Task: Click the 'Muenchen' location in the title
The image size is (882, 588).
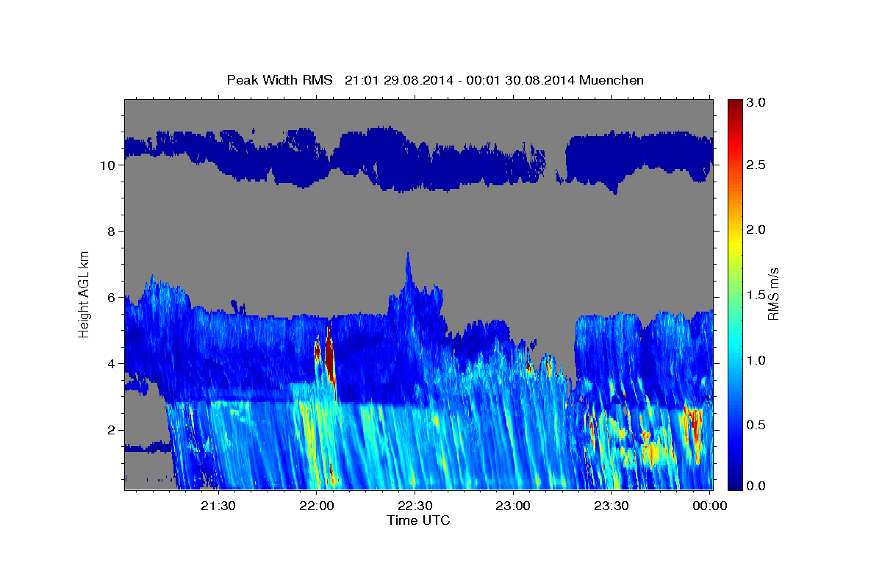Action: pyautogui.click(x=612, y=79)
